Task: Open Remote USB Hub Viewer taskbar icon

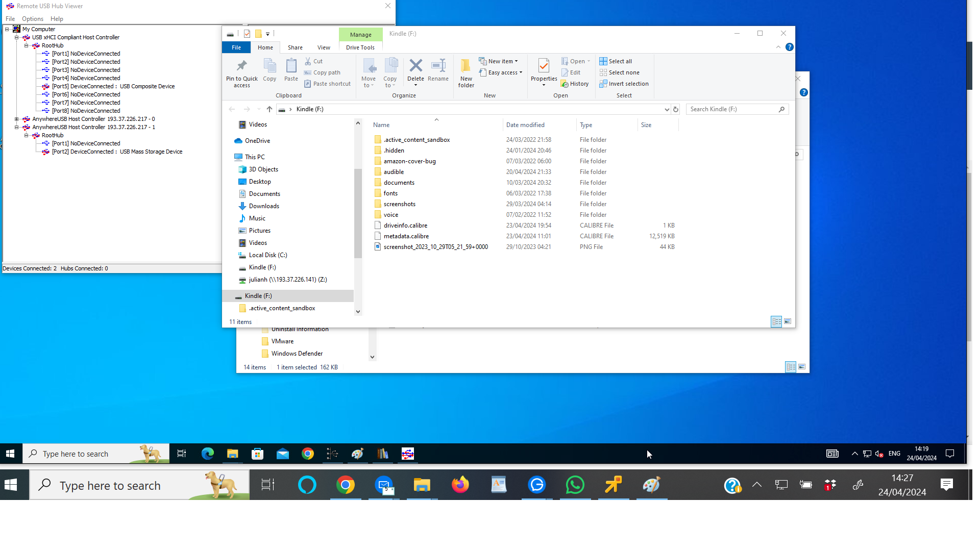Action: [x=408, y=454]
